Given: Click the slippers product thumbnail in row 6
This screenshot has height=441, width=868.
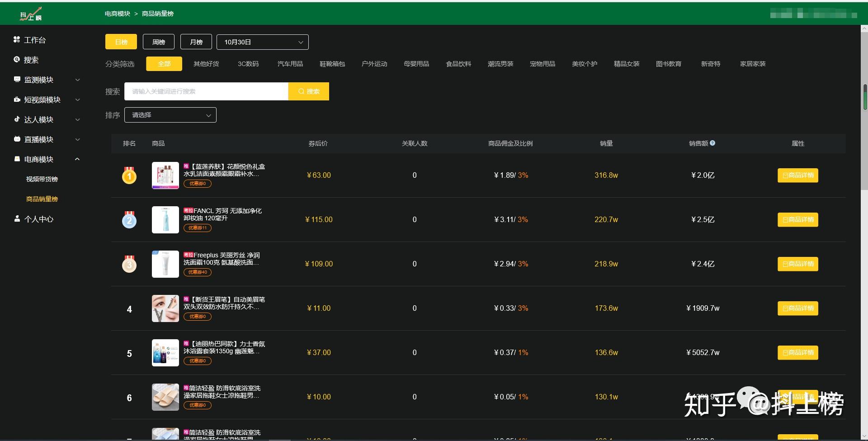Looking at the screenshot, I should click(165, 397).
